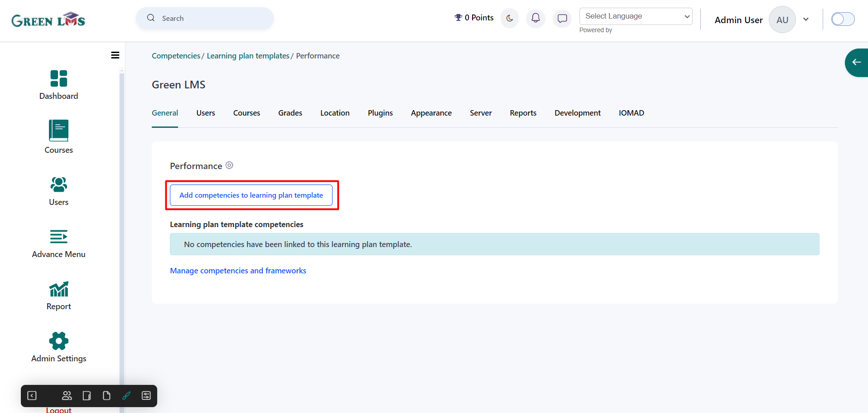Go to Competencies breadcrumb

(176, 56)
